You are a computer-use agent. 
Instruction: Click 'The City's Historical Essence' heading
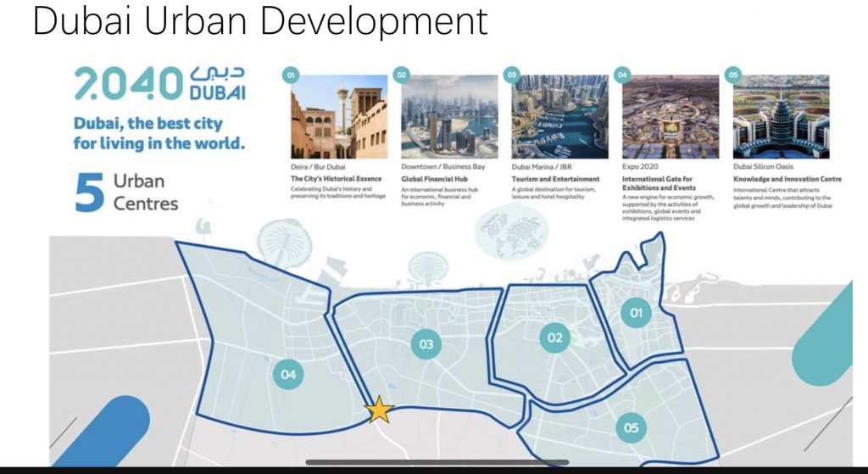click(336, 179)
